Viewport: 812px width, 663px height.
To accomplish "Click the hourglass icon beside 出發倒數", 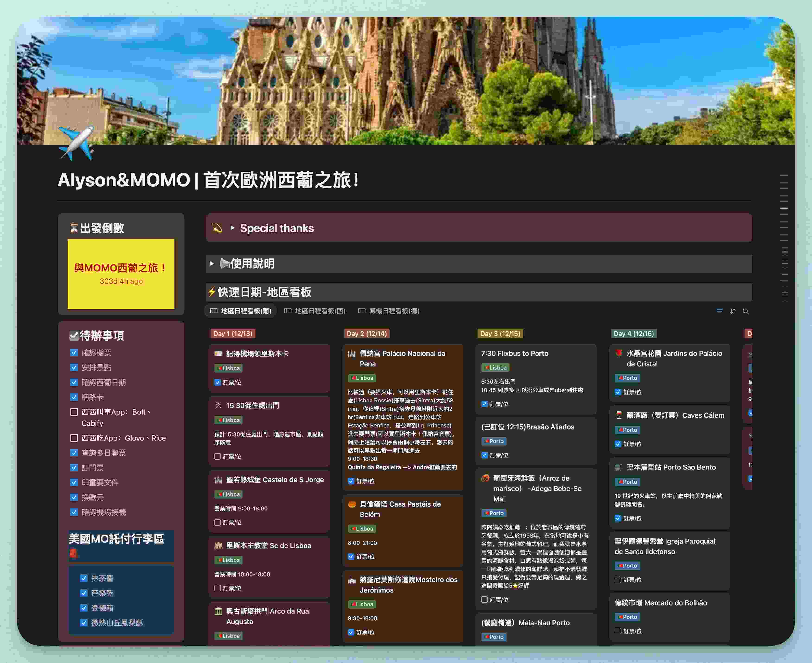I will click(74, 228).
